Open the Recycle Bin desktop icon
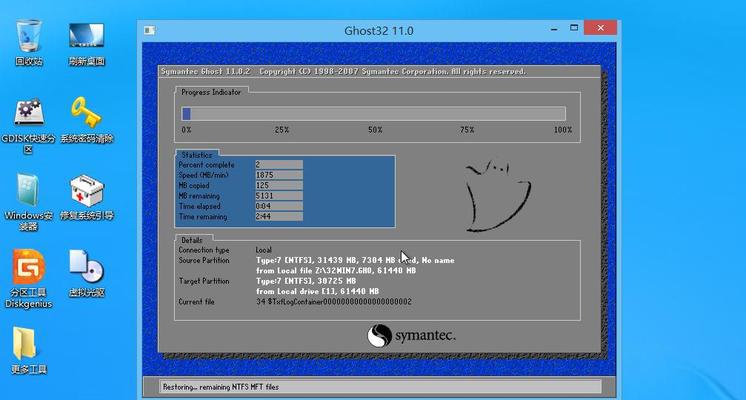The width and height of the screenshot is (746, 400). [29, 42]
